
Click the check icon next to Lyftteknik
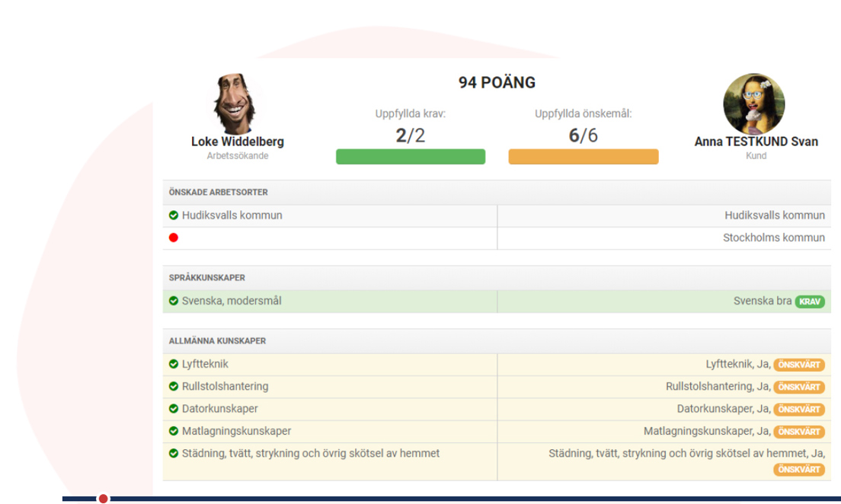coord(174,365)
